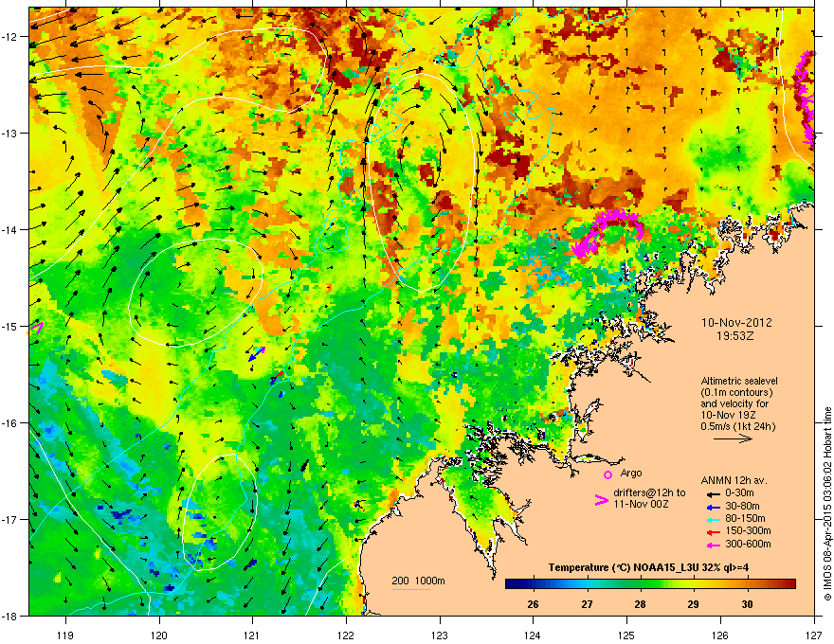
Task: Click the '11-Nov 00Z' text
Action: (641, 504)
